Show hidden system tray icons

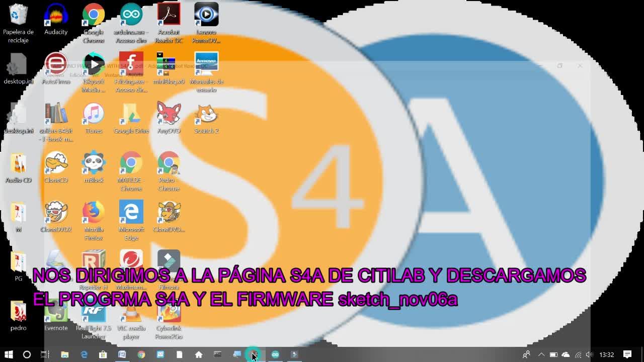coord(541,354)
